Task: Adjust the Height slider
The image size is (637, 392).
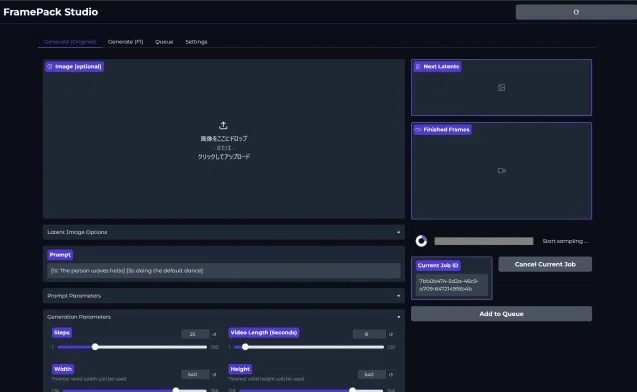Action: 311,390
